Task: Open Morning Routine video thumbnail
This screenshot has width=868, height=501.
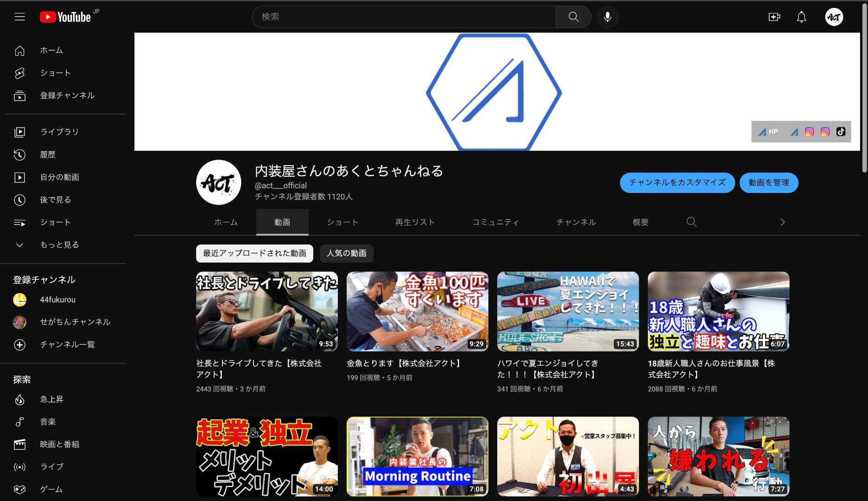Action: tap(418, 456)
